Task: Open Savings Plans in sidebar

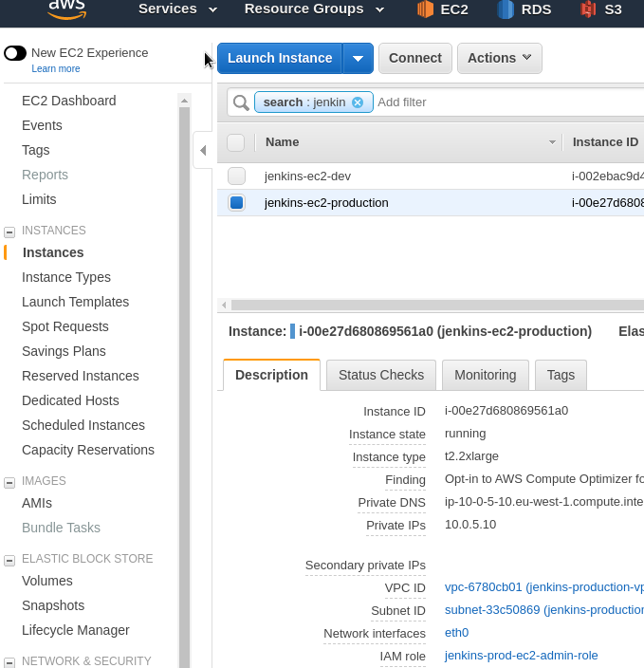Action: pyautogui.click(x=64, y=351)
